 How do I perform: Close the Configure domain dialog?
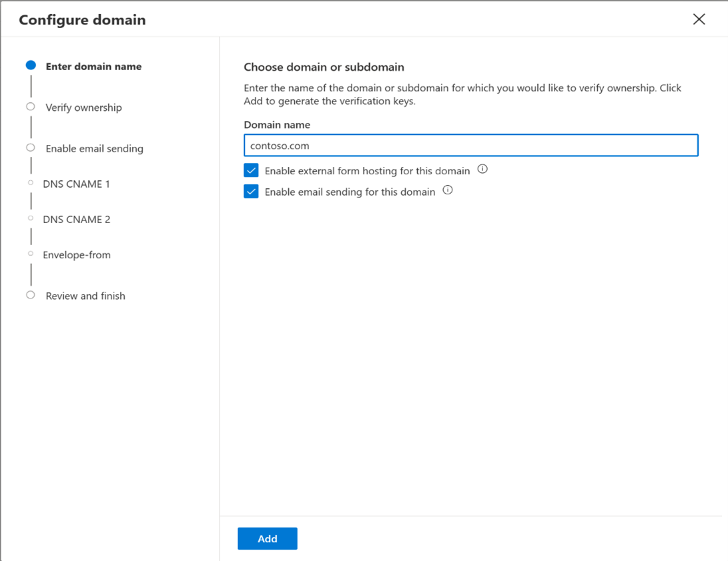[x=699, y=19]
